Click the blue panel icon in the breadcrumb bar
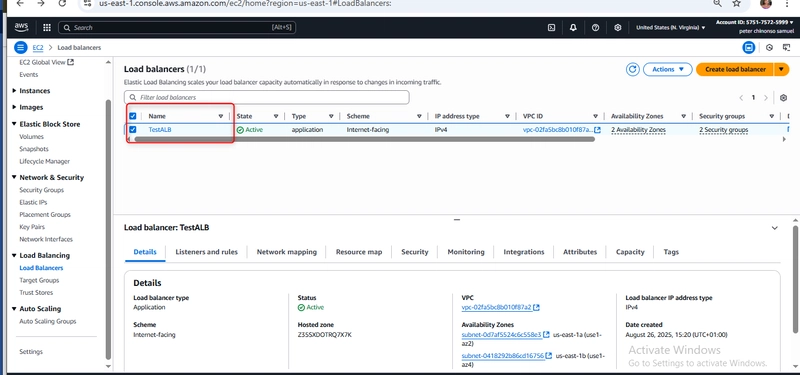The image size is (800, 375). (748, 47)
